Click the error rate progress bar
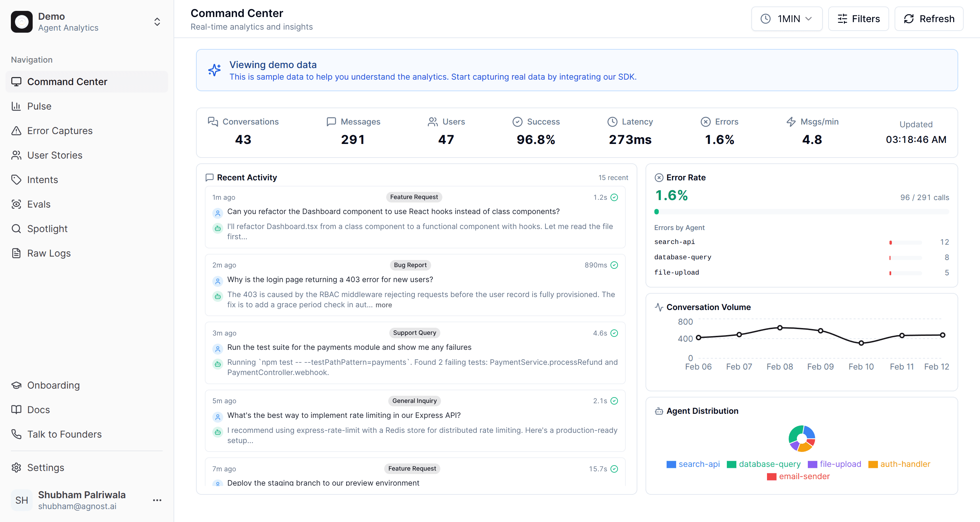Image resolution: width=980 pixels, height=522 pixels. 801,212
